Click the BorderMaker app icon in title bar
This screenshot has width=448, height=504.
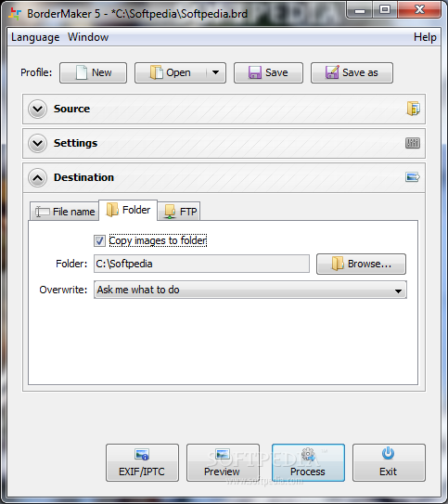[15, 14]
